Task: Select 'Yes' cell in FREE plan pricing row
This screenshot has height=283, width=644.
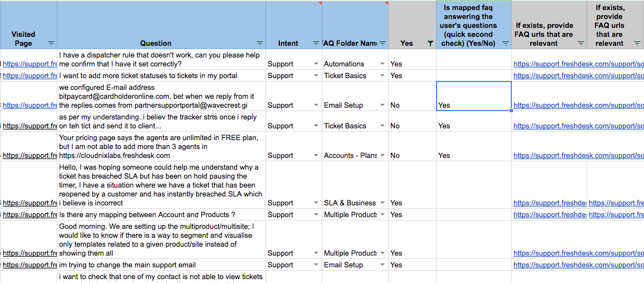Action: (444, 156)
